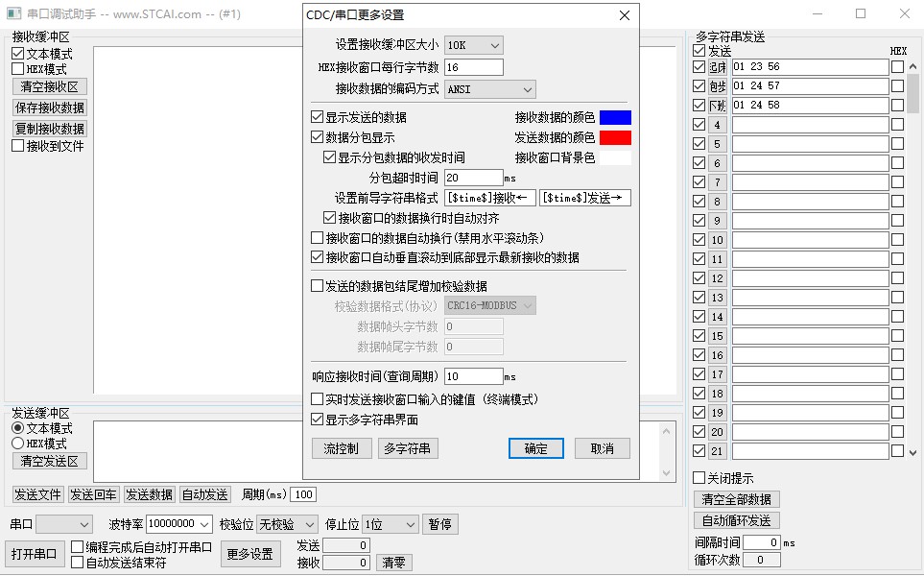
Task: Toggle 文本模式 checkbox in 接收缓冲区
Action: [17, 54]
